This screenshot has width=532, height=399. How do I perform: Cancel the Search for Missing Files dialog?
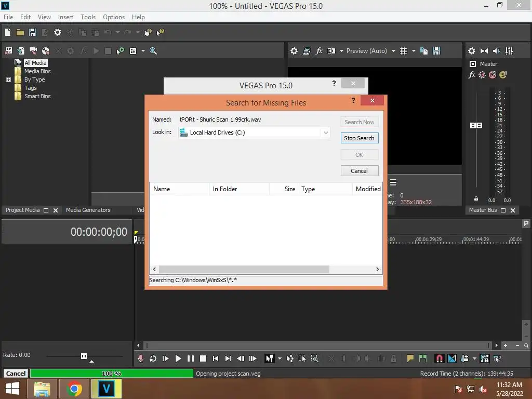pos(360,170)
